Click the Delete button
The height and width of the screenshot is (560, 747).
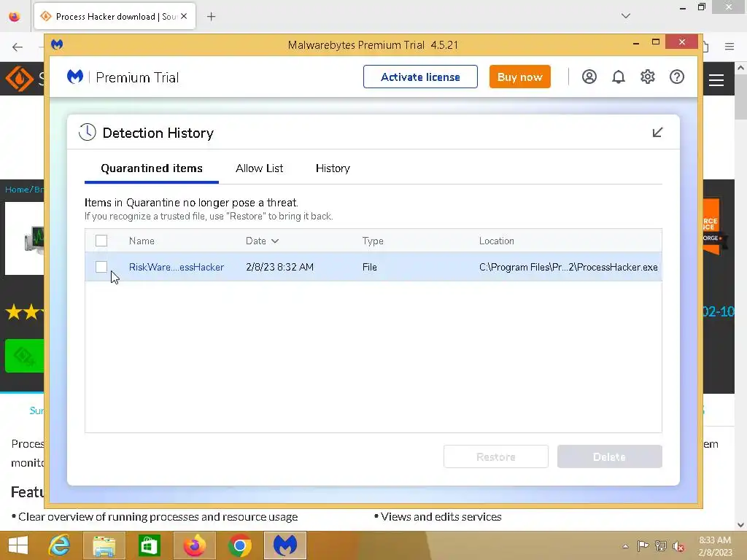coord(609,456)
